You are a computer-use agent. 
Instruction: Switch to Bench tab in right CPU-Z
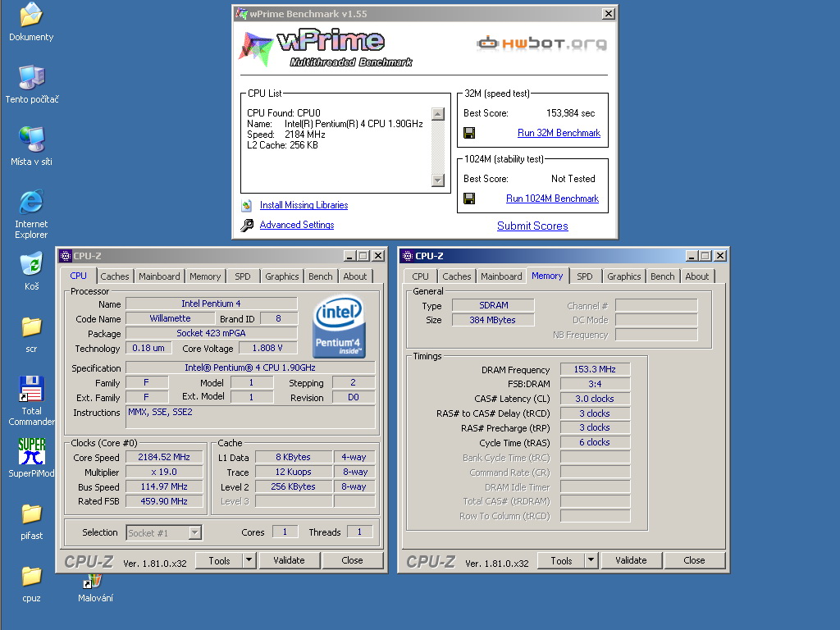[x=662, y=276]
